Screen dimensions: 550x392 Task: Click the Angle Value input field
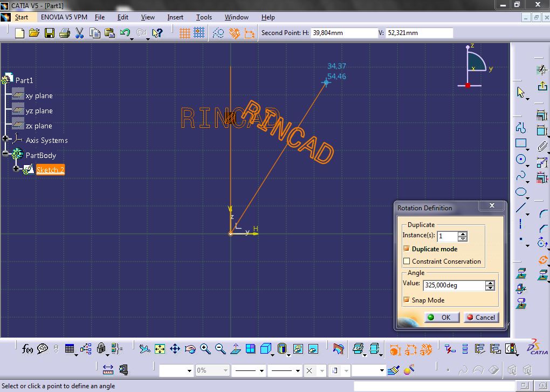click(x=454, y=285)
